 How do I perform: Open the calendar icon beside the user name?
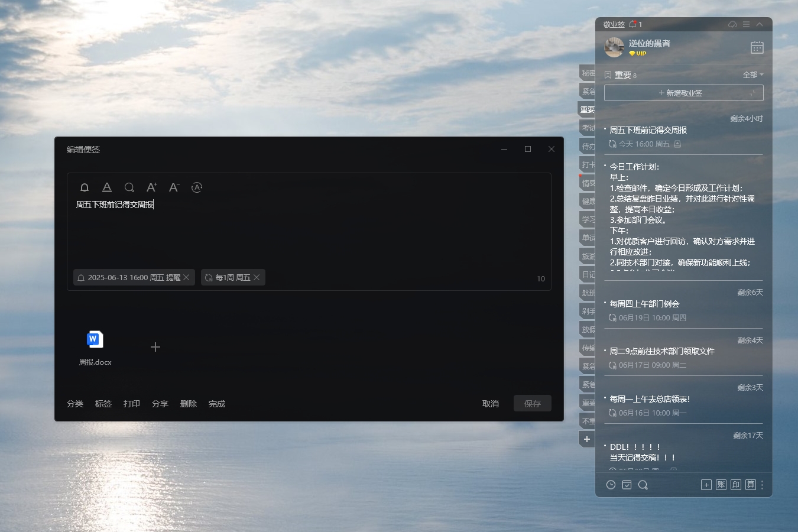pos(757,47)
